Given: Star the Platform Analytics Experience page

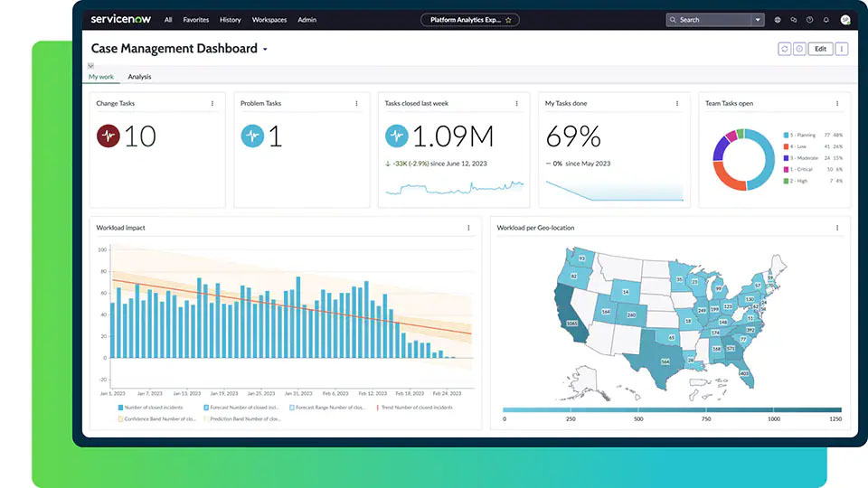Looking at the screenshot, I should [x=508, y=20].
